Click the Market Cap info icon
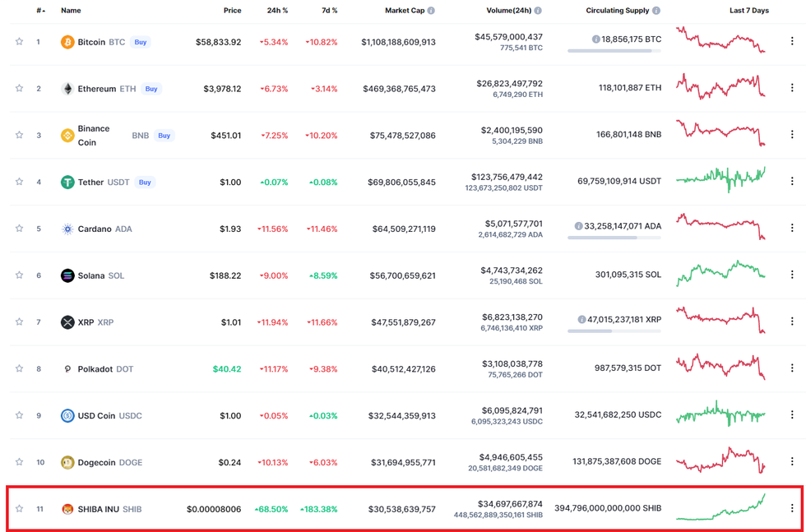The width and height of the screenshot is (806, 532). [x=431, y=11]
